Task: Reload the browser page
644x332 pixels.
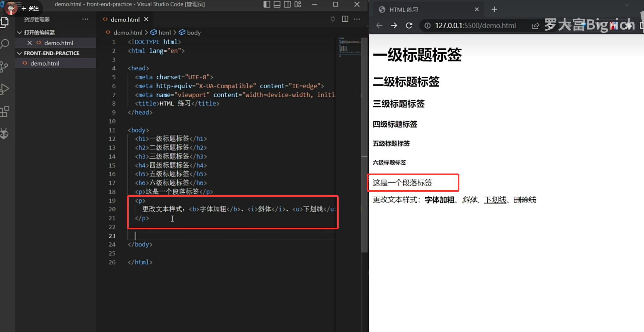Action: tap(409, 26)
